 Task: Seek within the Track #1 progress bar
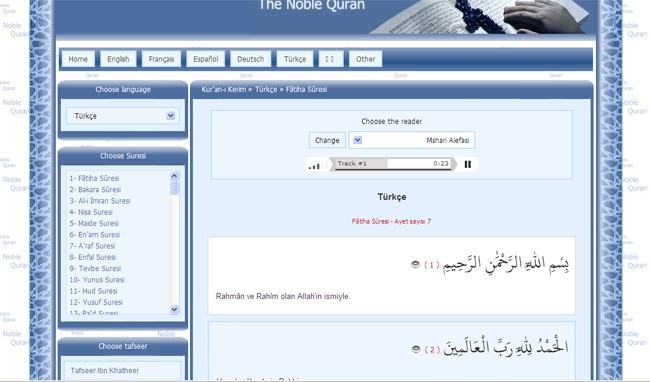[393, 164]
